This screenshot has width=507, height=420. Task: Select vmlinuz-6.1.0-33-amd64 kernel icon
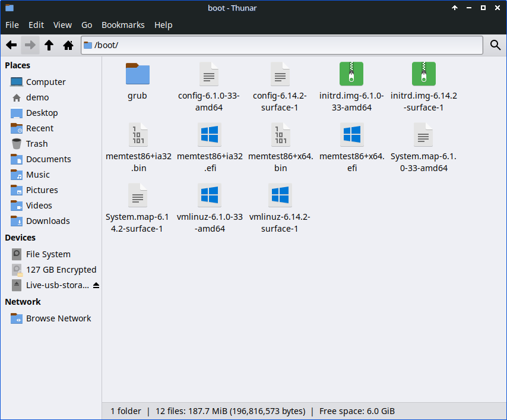click(x=210, y=195)
